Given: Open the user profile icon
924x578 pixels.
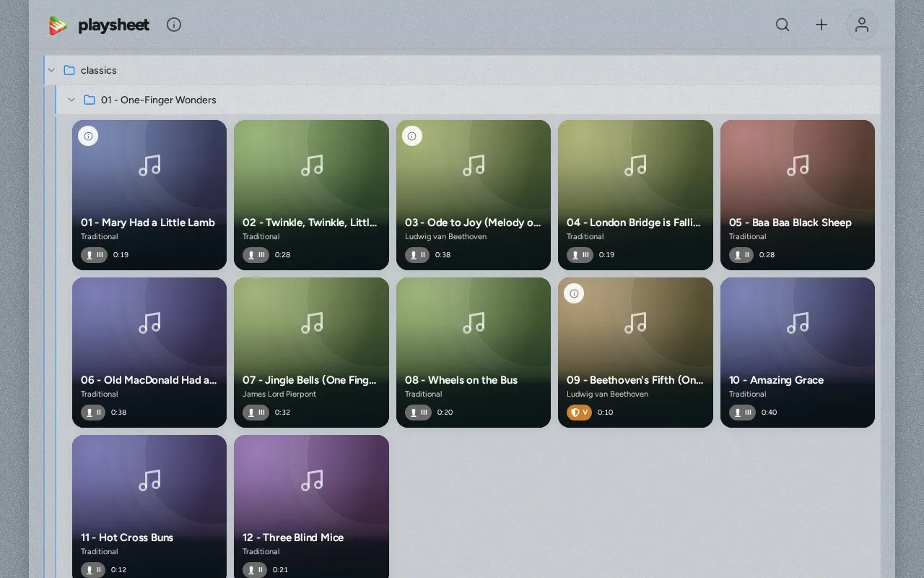Looking at the screenshot, I should (x=862, y=25).
